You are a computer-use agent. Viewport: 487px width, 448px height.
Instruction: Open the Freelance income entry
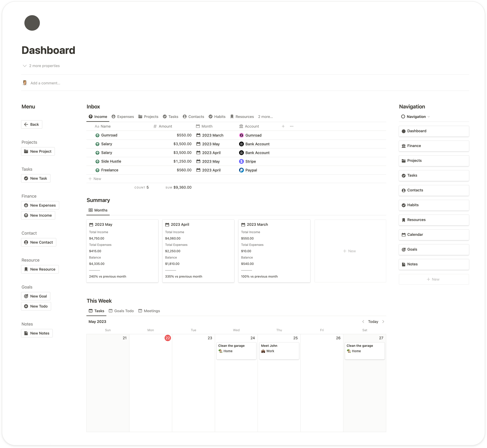[x=110, y=170]
